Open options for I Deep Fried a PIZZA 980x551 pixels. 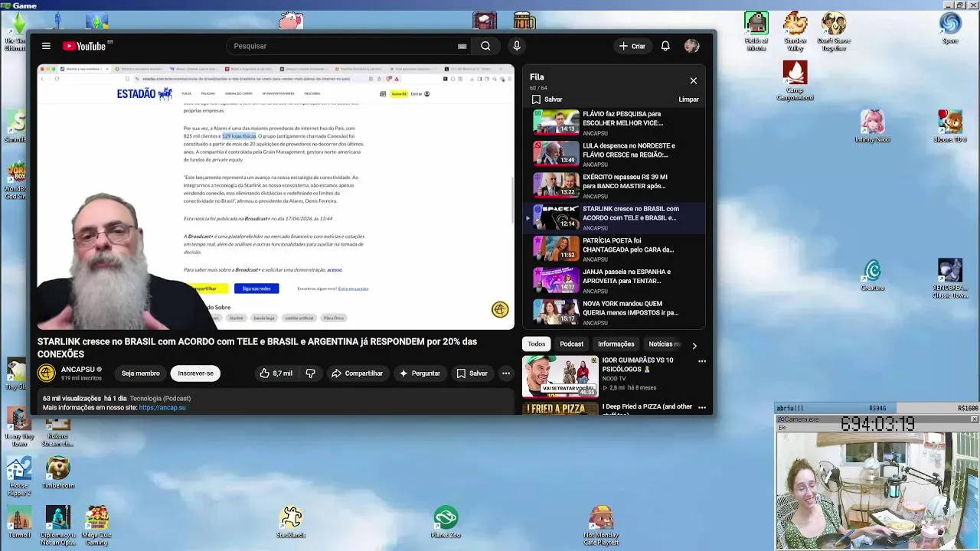click(x=701, y=408)
